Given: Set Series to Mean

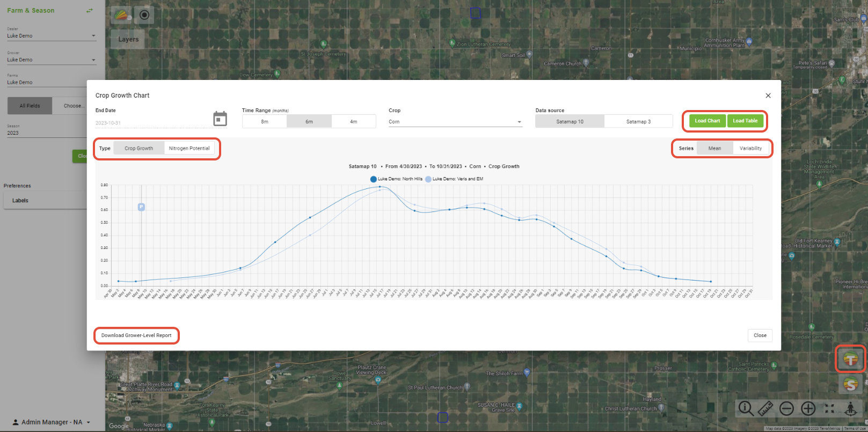Looking at the screenshot, I should tap(714, 148).
